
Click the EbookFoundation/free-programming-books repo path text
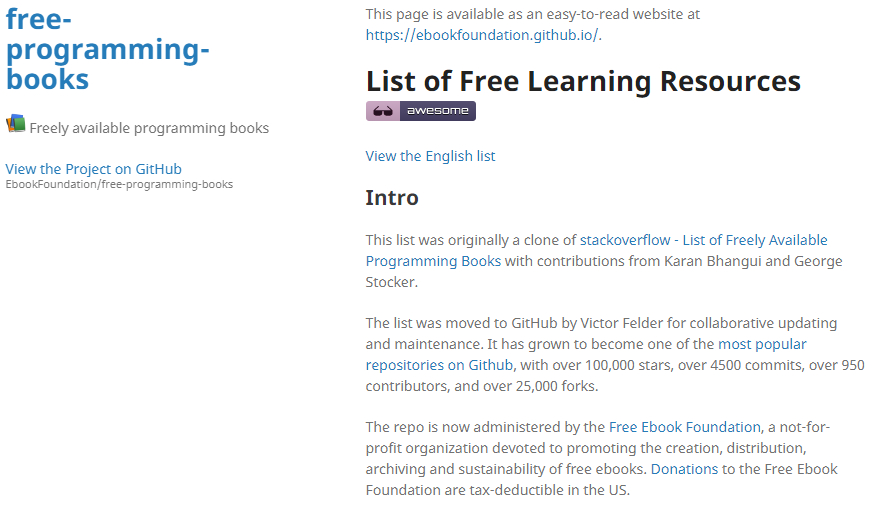pyautogui.click(x=119, y=184)
